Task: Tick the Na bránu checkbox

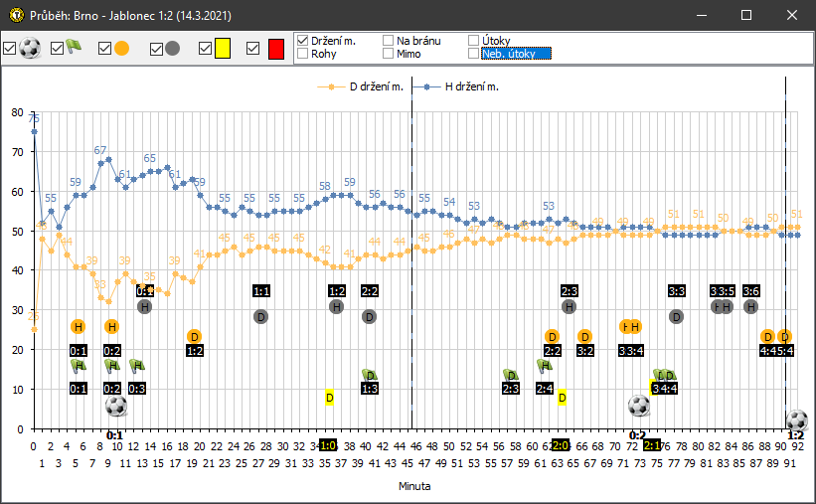Action: click(389, 41)
